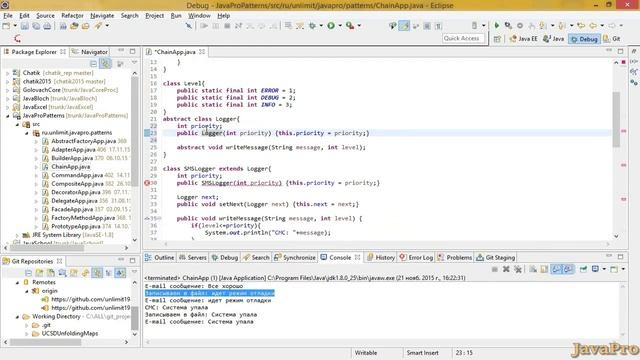
Task: Collapse the Working Directory node
Action: 17,317
